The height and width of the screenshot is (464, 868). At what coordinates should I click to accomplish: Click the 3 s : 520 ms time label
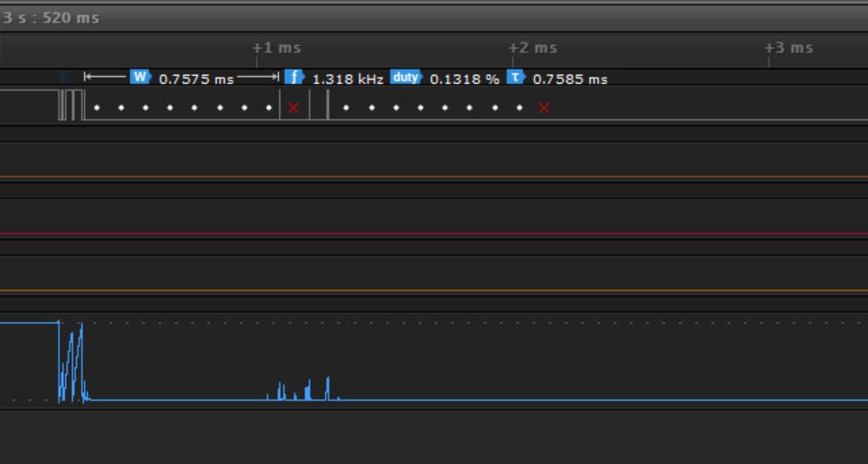tap(51, 18)
